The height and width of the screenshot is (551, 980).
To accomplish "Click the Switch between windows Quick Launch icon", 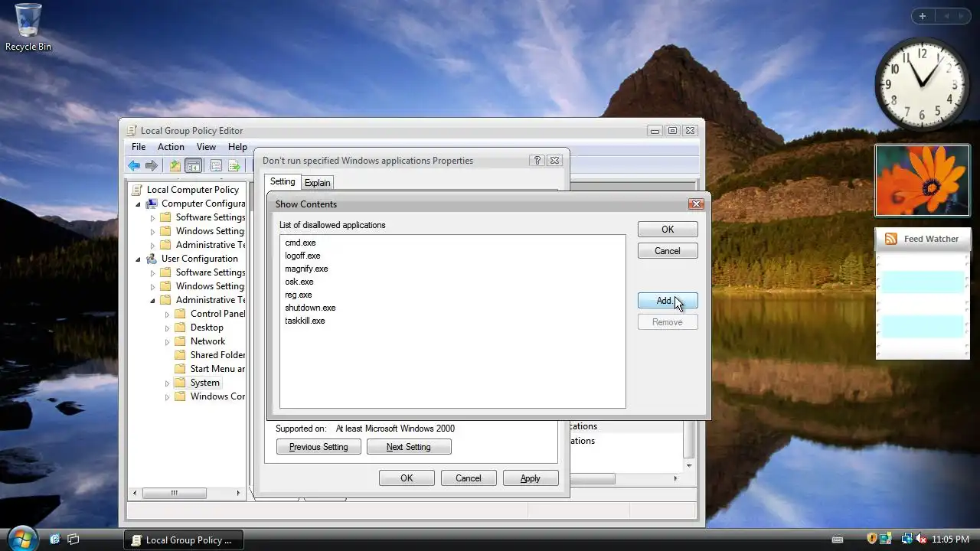I will [73, 540].
